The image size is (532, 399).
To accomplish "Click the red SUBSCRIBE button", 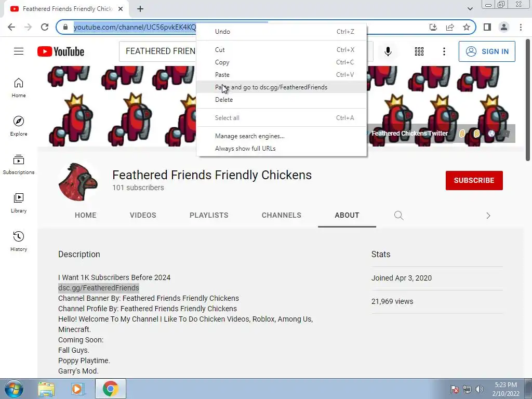I will [474, 180].
